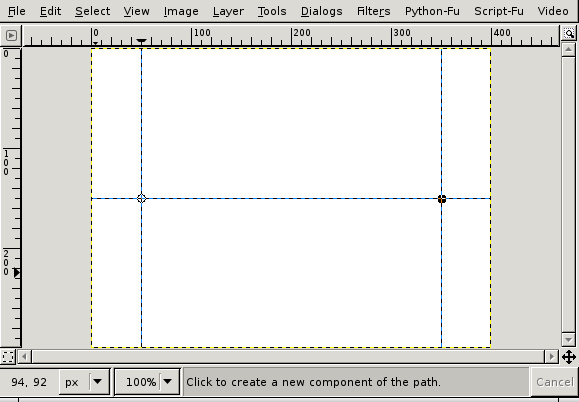Open the Filters menu
Screen dimensions: 579x402
(373, 11)
